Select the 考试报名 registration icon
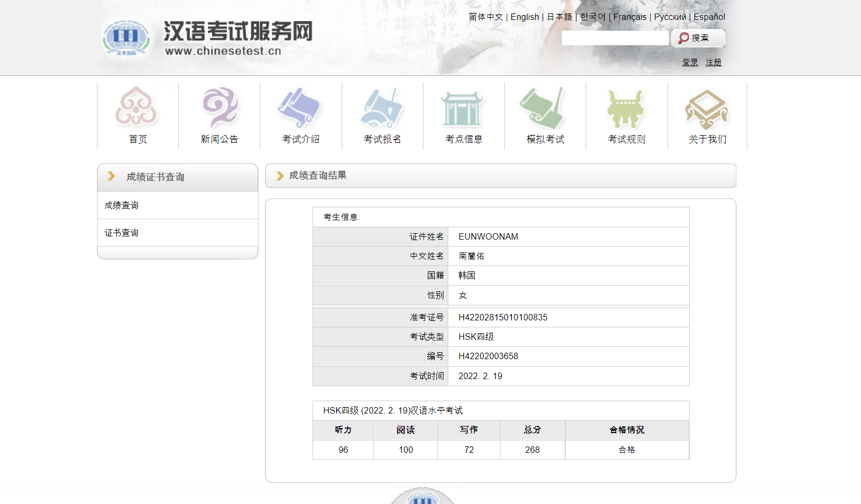 382,107
